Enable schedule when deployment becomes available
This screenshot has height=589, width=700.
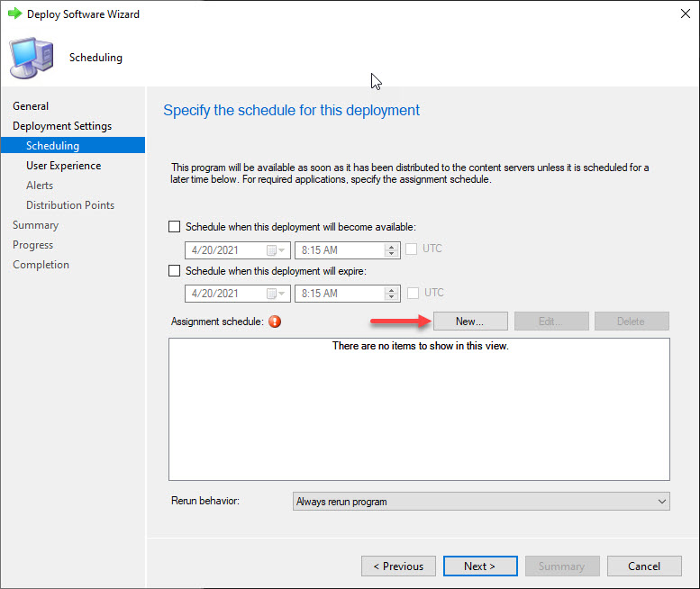tap(175, 227)
